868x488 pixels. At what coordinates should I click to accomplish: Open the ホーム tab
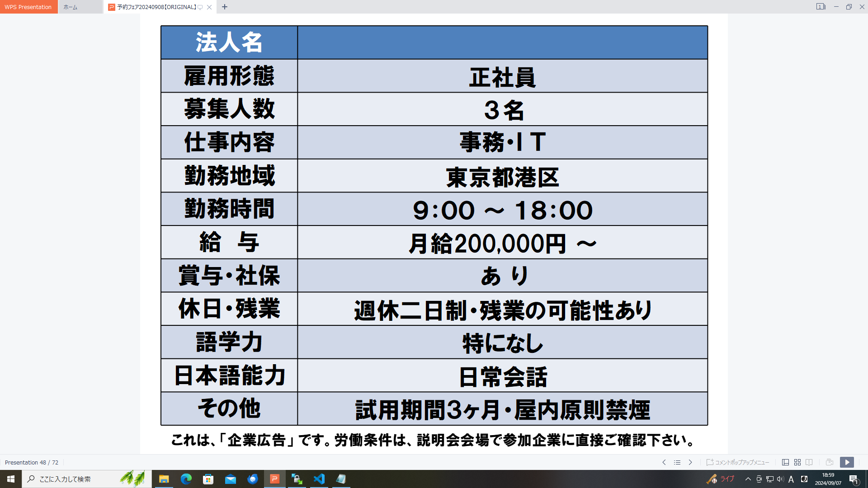pyautogui.click(x=80, y=7)
